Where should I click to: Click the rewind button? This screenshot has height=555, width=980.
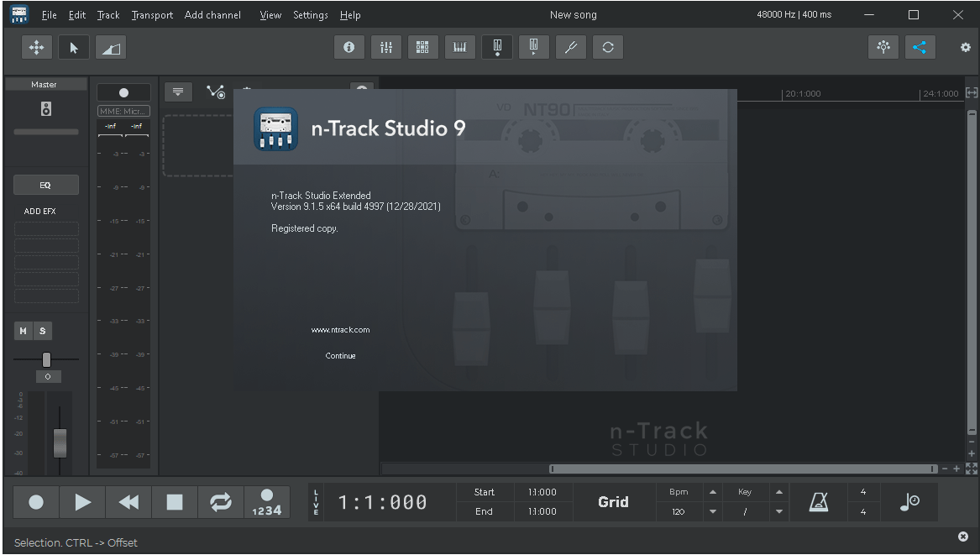pyautogui.click(x=128, y=502)
